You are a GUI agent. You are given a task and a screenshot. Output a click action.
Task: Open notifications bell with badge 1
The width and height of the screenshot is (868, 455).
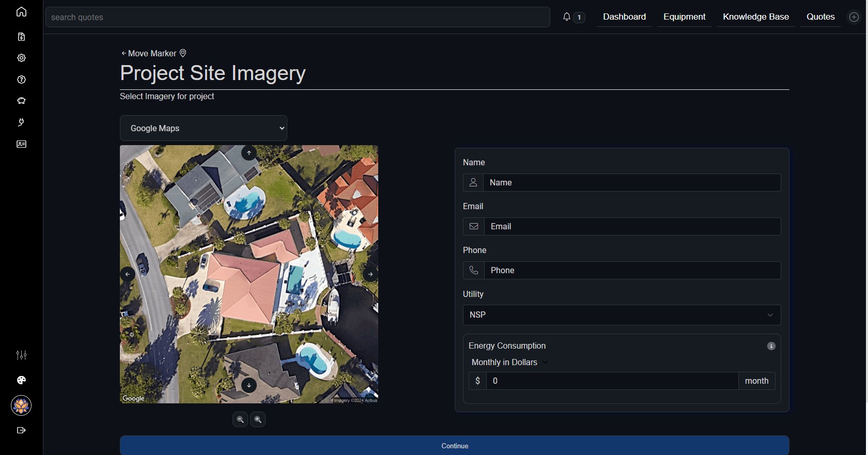click(x=574, y=17)
